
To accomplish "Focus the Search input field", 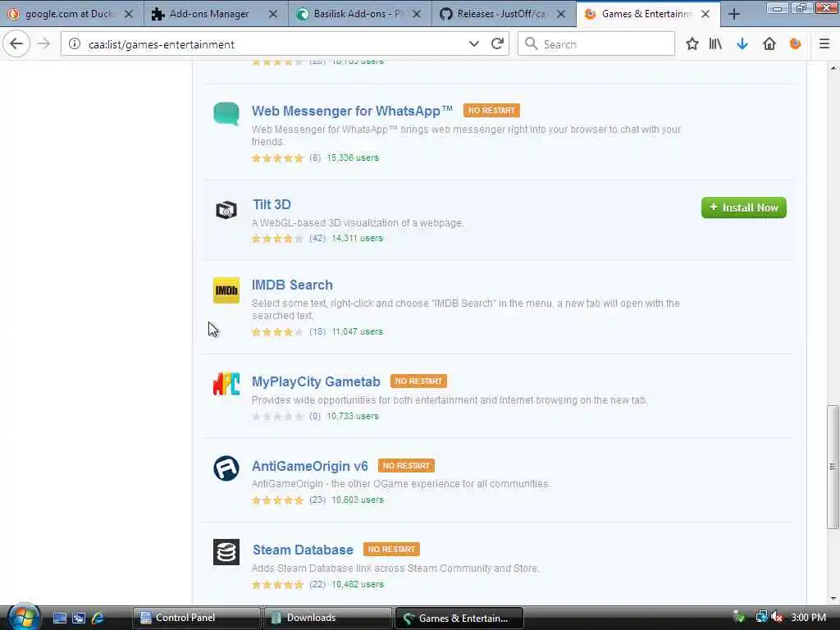I will coord(596,44).
